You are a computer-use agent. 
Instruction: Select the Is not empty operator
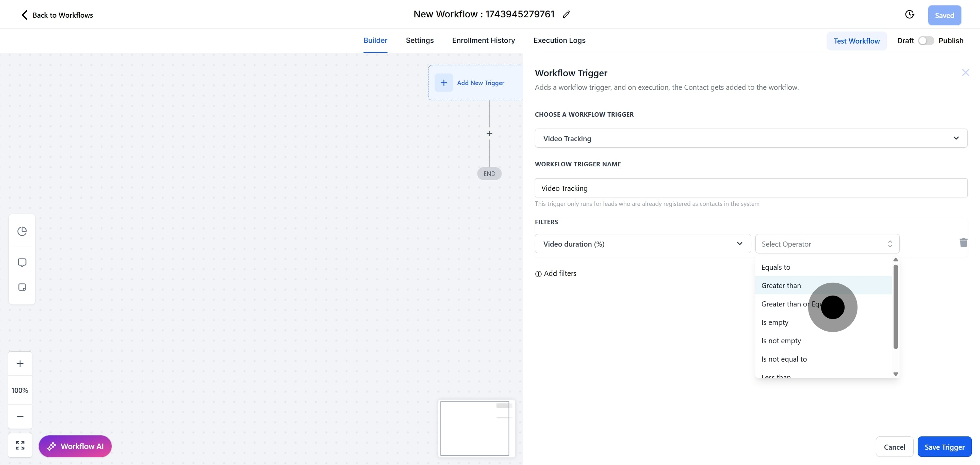(823, 340)
